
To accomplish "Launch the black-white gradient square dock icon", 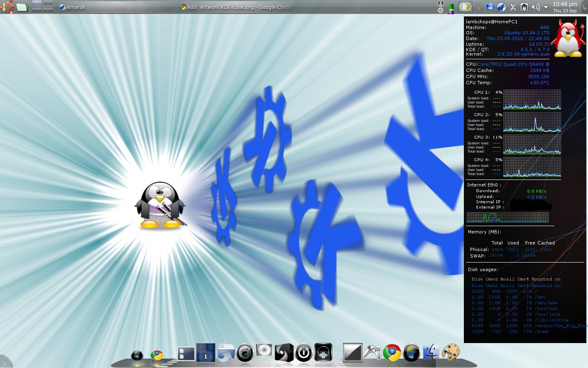I will point(352,352).
